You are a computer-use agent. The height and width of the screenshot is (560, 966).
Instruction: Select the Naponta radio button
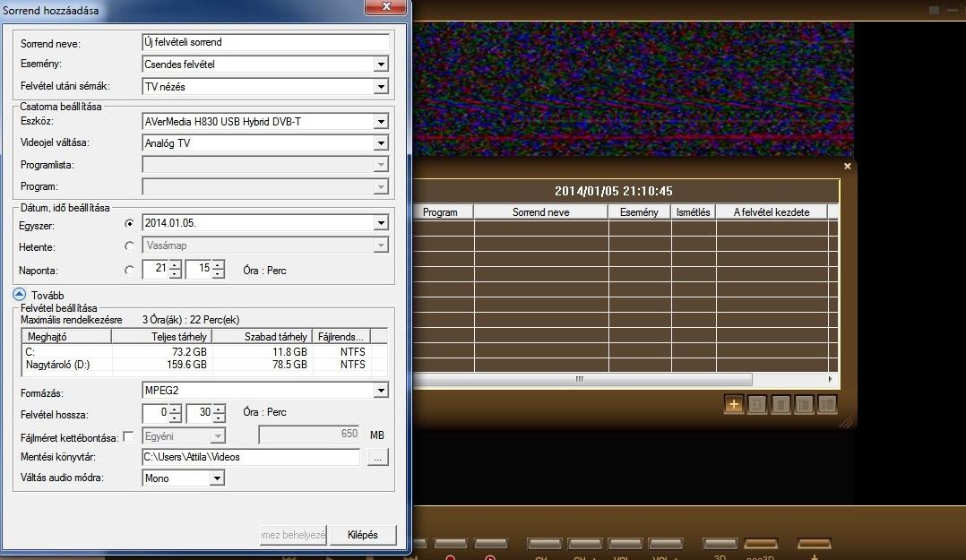pos(129,270)
